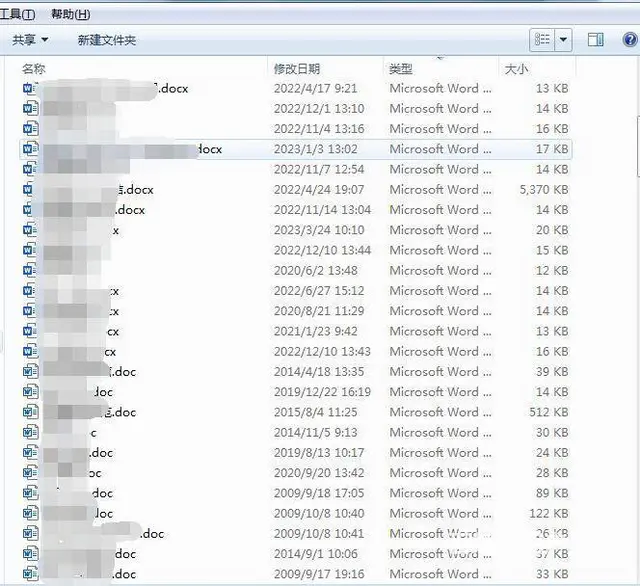This screenshot has width=640, height=586.
Task: Select Word file icon dated 2009/10/8 10:41
Action: [x=30, y=533]
